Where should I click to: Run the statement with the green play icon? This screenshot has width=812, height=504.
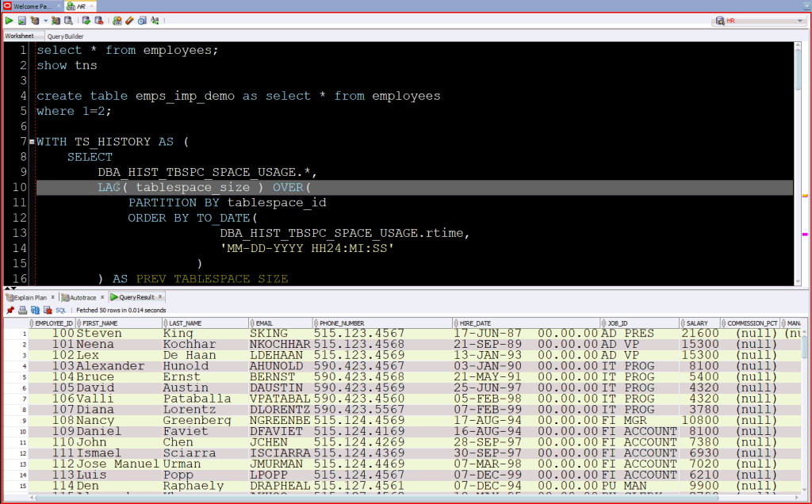[10, 21]
